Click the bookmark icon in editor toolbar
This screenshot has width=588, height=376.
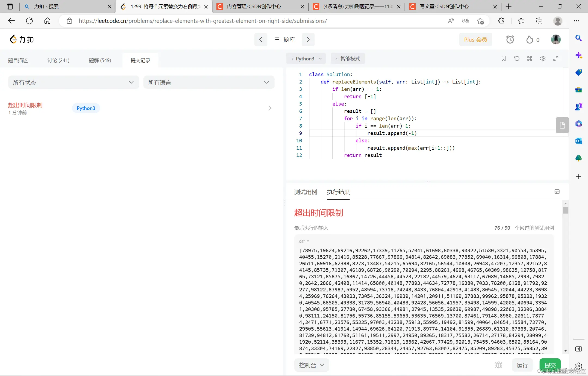tap(503, 58)
